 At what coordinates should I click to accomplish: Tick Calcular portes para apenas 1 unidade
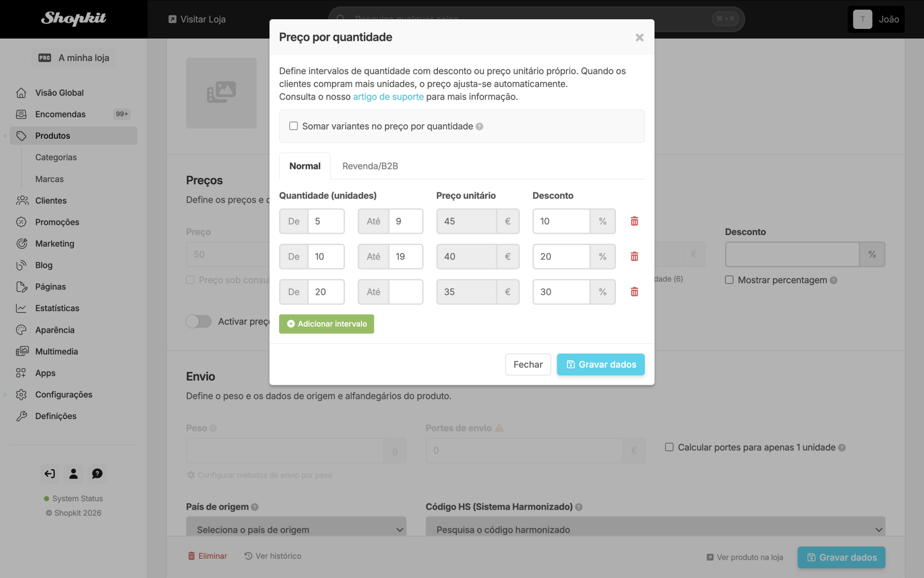pos(669,447)
